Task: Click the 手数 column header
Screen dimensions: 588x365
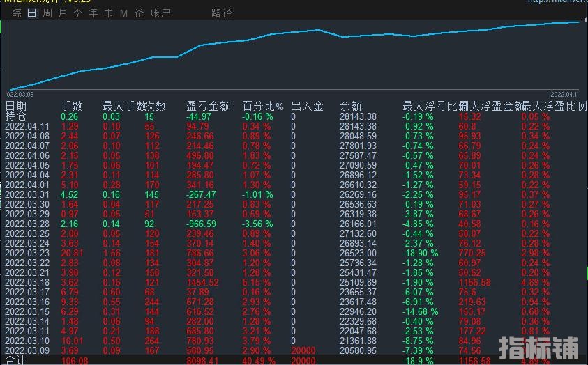Action: click(x=71, y=107)
